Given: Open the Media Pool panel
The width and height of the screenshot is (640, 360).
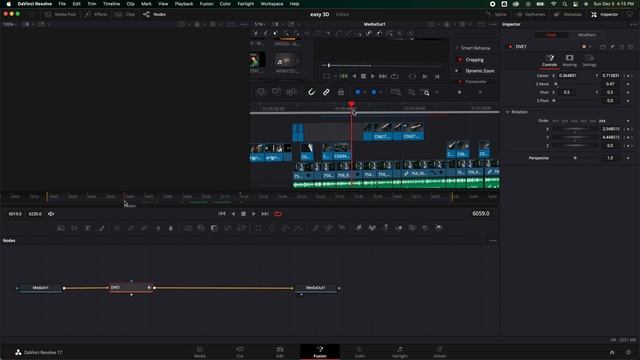Looking at the screenshot, I should (x=60, y=14).
